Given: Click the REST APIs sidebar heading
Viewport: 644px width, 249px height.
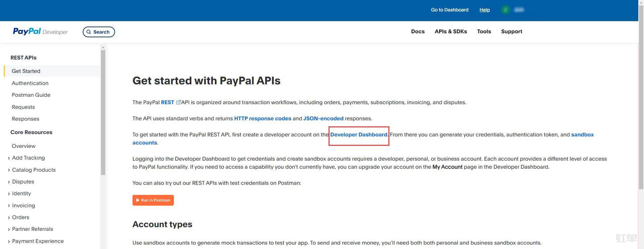Looking at the screenshot, I should tap(23, 58).
